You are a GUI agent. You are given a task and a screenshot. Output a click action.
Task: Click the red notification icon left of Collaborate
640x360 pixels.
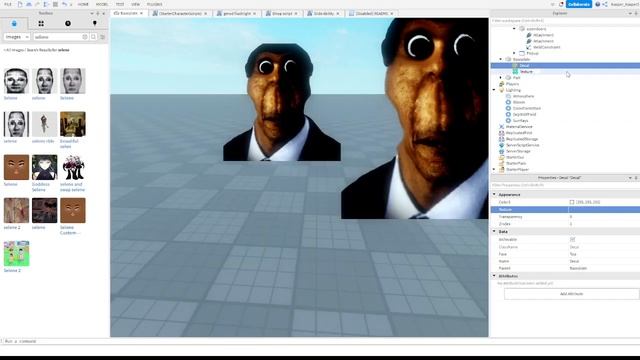(561, 4)
